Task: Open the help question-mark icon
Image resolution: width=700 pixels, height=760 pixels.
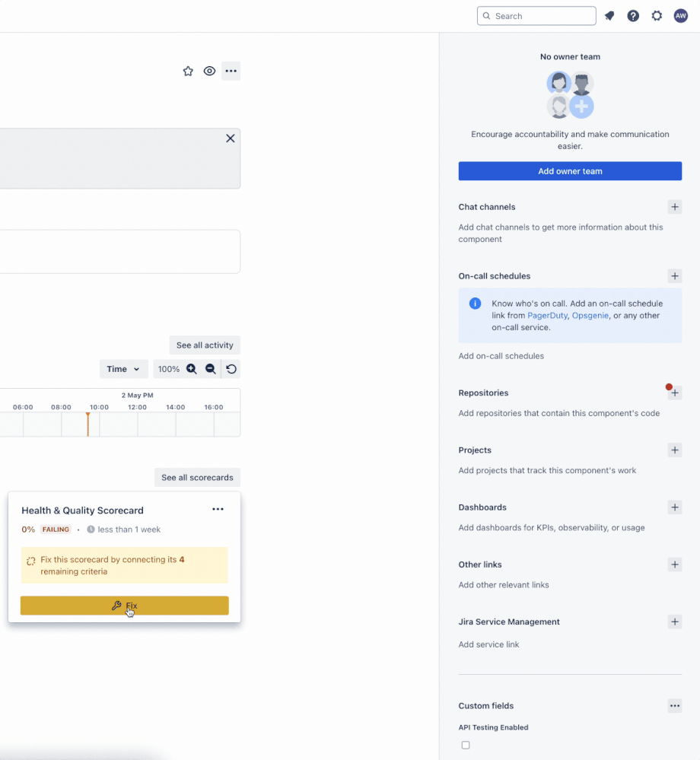Action: click(x=633, y=16)
